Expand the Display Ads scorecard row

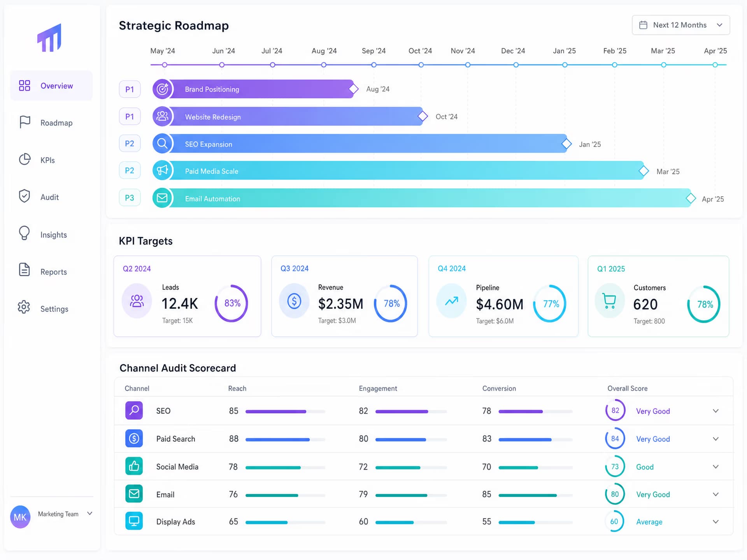715,521
